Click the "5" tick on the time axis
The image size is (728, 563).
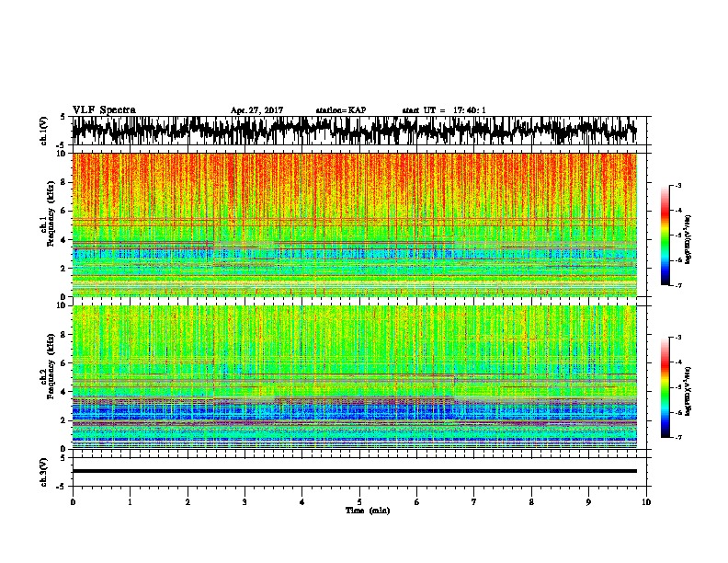pyautogui.click(x=359, y=502)
